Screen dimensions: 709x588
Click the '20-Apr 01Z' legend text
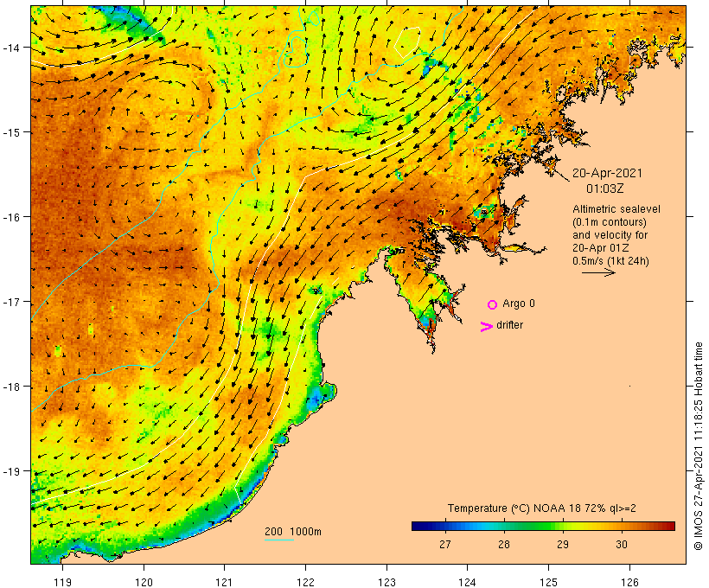point(600,248)
